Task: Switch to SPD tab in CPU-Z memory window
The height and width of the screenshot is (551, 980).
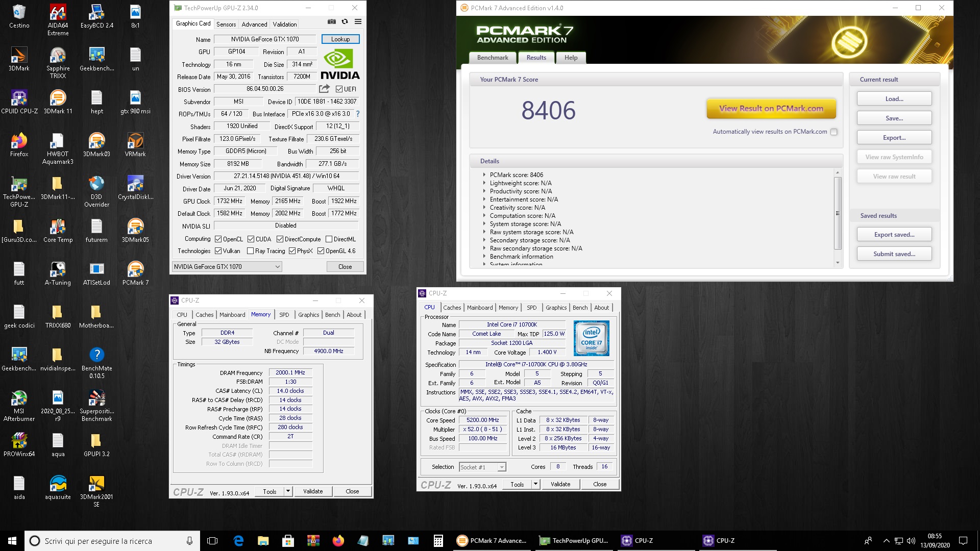Action: point(284,315)
